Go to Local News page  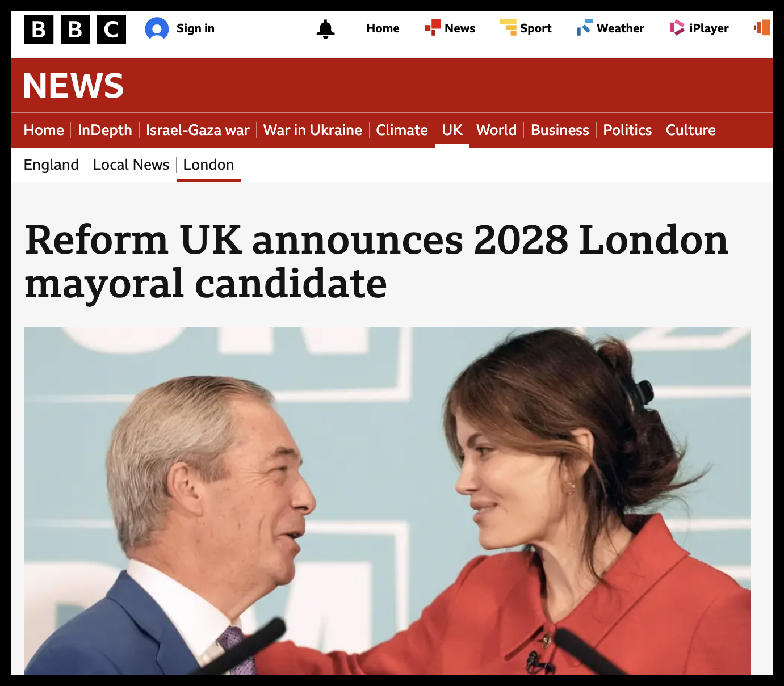[x=131, y=165]
